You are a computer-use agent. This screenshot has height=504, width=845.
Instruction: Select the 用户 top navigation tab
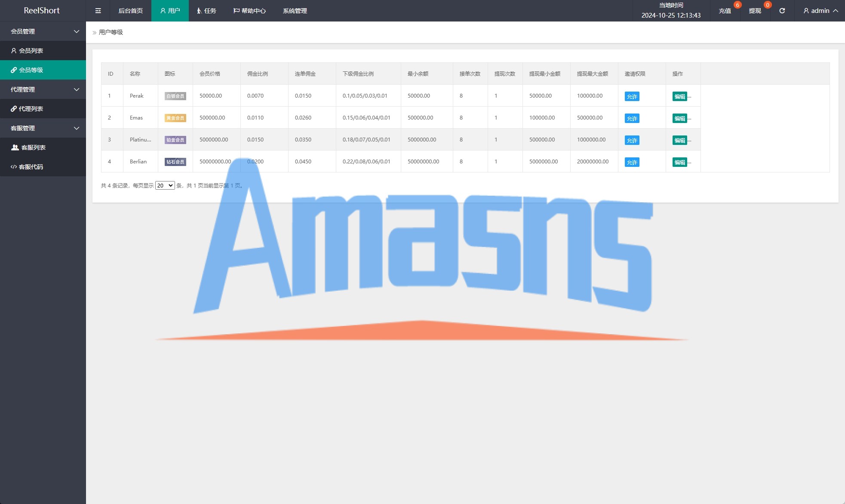(x=170, y=11)
